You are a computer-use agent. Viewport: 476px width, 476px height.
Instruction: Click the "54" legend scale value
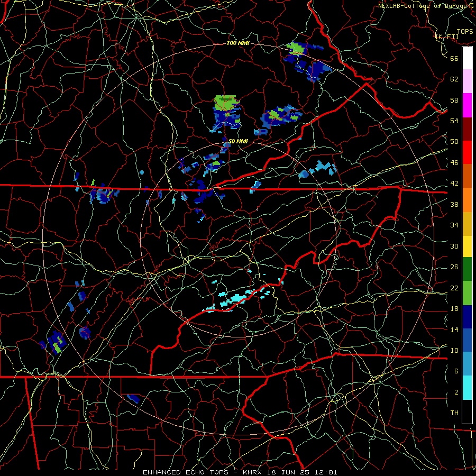454,121
